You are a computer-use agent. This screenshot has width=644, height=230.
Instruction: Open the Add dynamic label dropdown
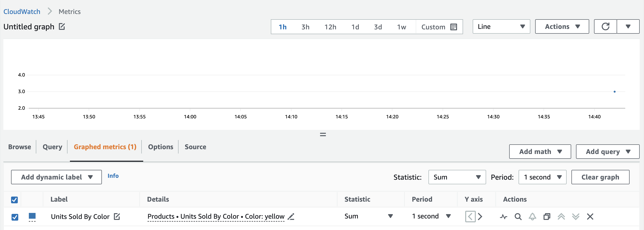[x=56, y=177]
